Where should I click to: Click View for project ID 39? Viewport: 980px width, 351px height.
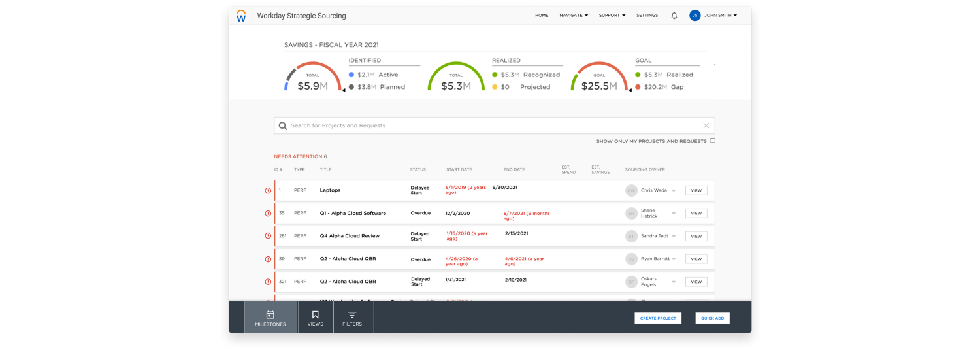pyautogui.click(x=696, y=259)
